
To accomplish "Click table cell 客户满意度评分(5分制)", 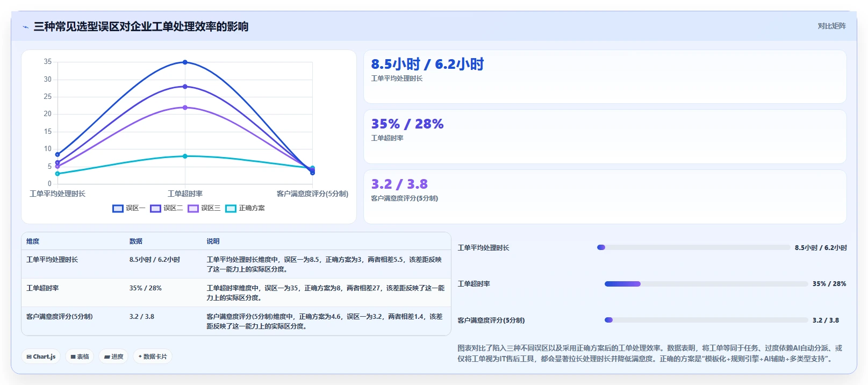I will click(60, 317).
